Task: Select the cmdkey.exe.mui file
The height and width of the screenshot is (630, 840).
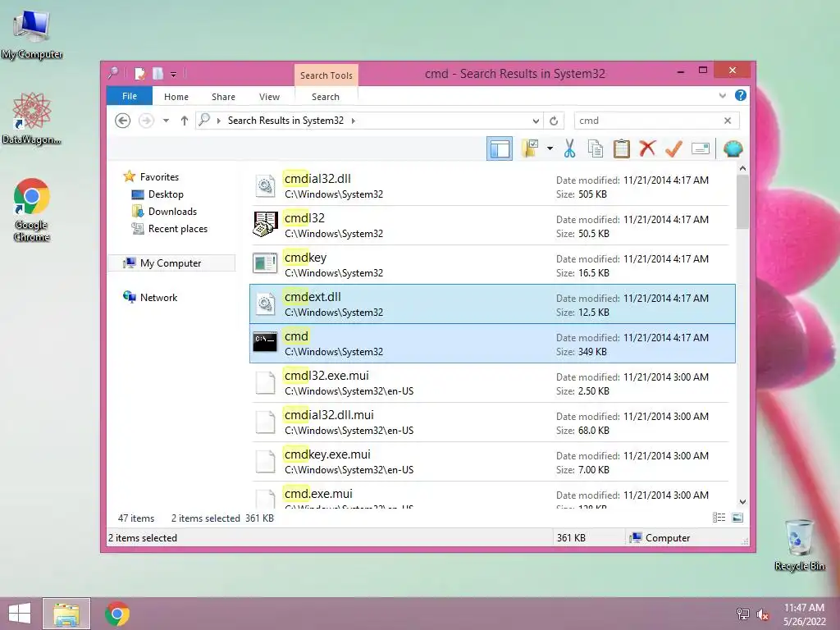Action: point(492,462)
